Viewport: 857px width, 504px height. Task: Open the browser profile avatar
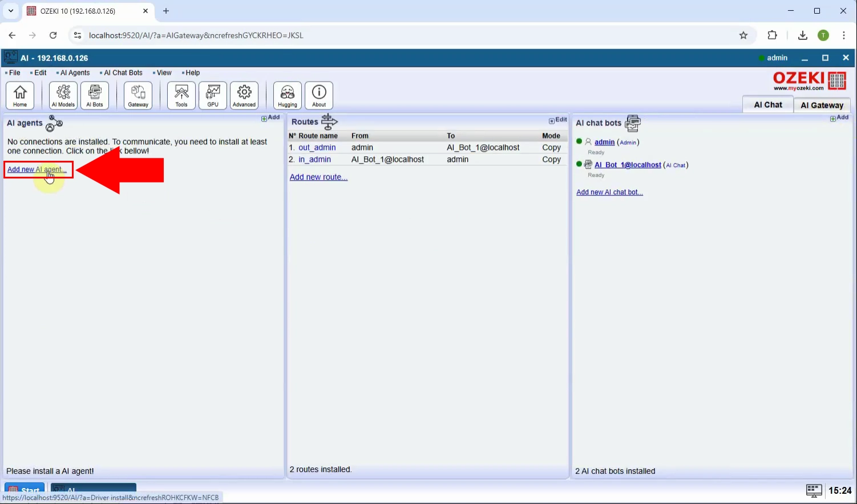click(x=823, y=35)
